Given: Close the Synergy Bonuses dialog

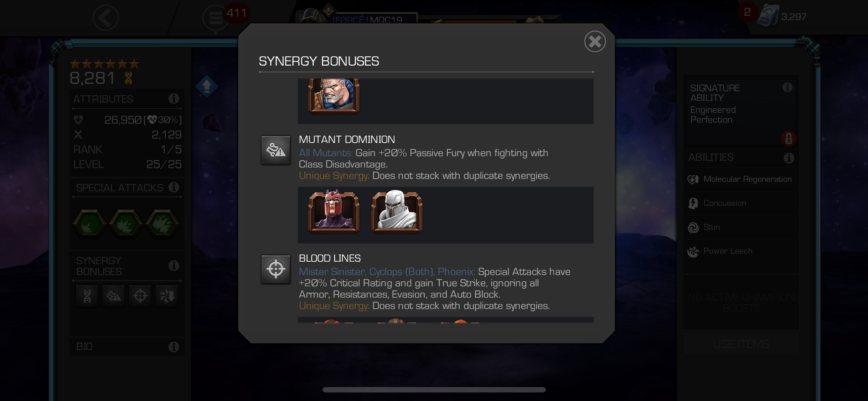Looking at the screenshot, I should [595, 41].
